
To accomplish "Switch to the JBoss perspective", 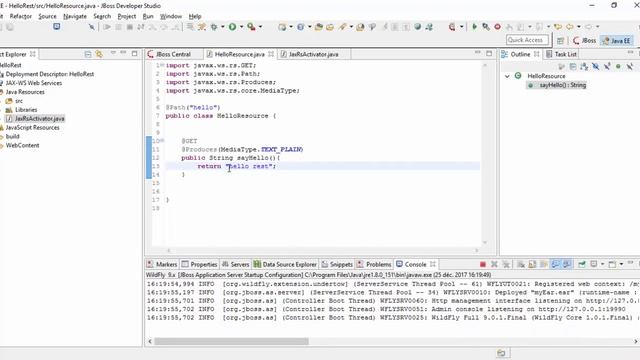I will (584, 40).
